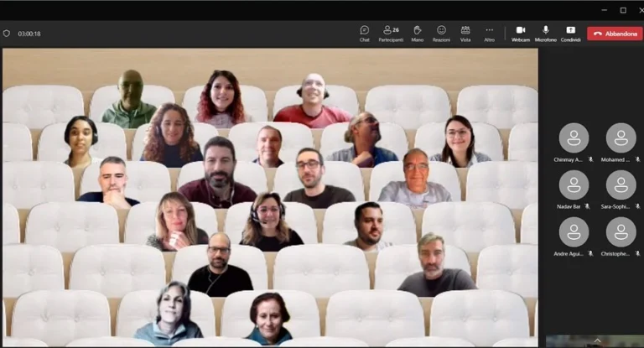Toggle the Webcam on or off
The width and height of the screenshot is (644, 348).
[521, 33]
